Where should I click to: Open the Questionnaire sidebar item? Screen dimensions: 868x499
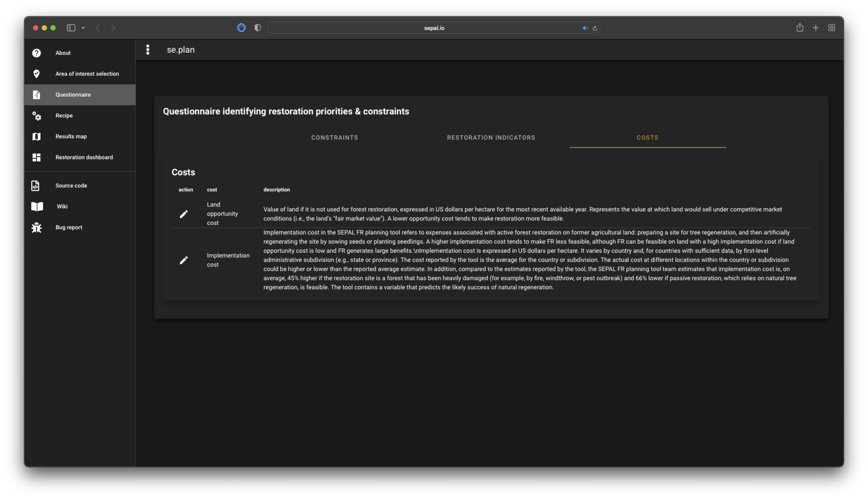[73, 95]
